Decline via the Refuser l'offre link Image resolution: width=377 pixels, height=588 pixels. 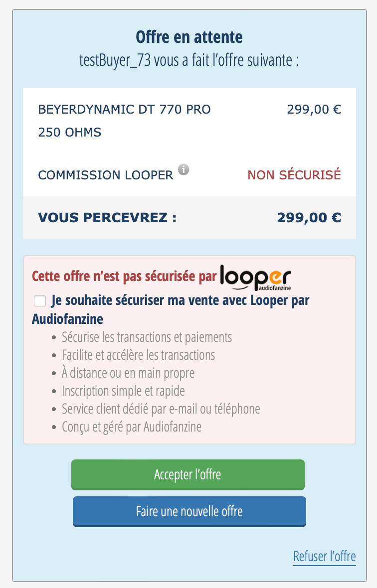click(x=324, y=556)
